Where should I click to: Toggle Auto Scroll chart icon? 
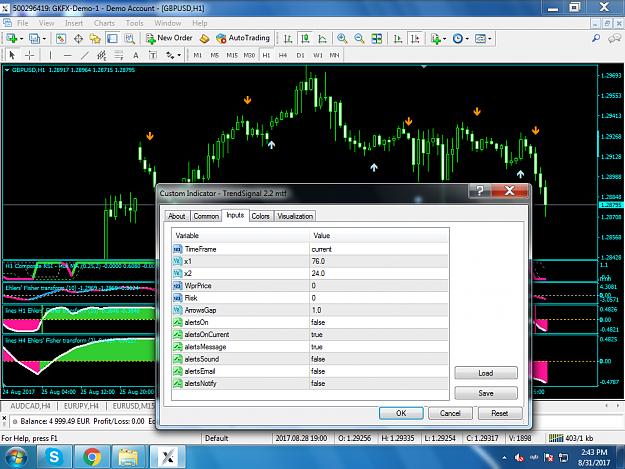tap(397, 39)
